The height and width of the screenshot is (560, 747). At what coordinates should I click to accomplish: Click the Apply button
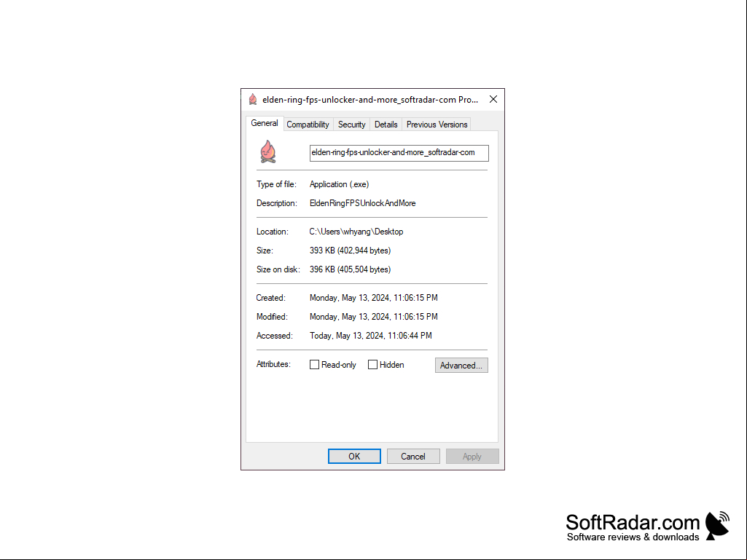tap(472, 456)
